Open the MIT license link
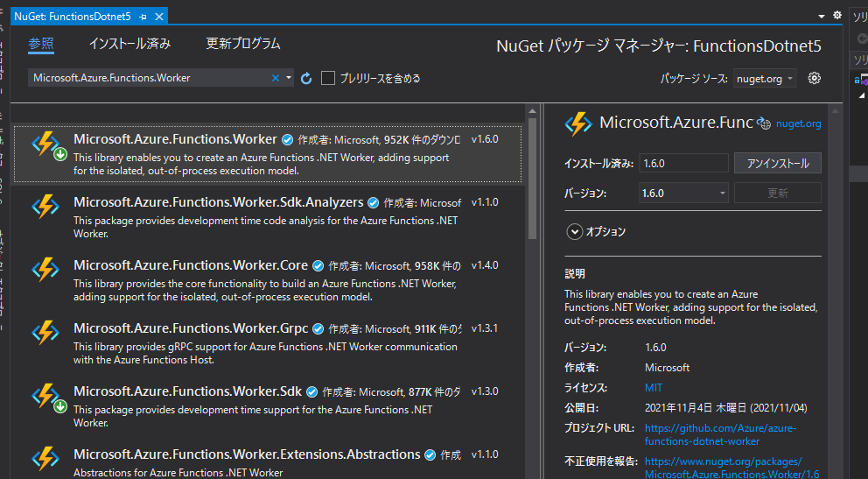 pos(654,388)
